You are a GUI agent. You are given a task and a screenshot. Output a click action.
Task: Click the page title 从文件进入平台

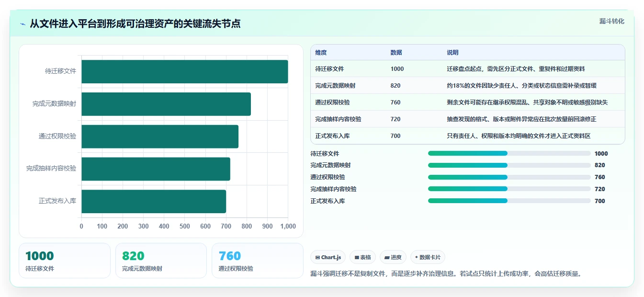click(135, 24)
